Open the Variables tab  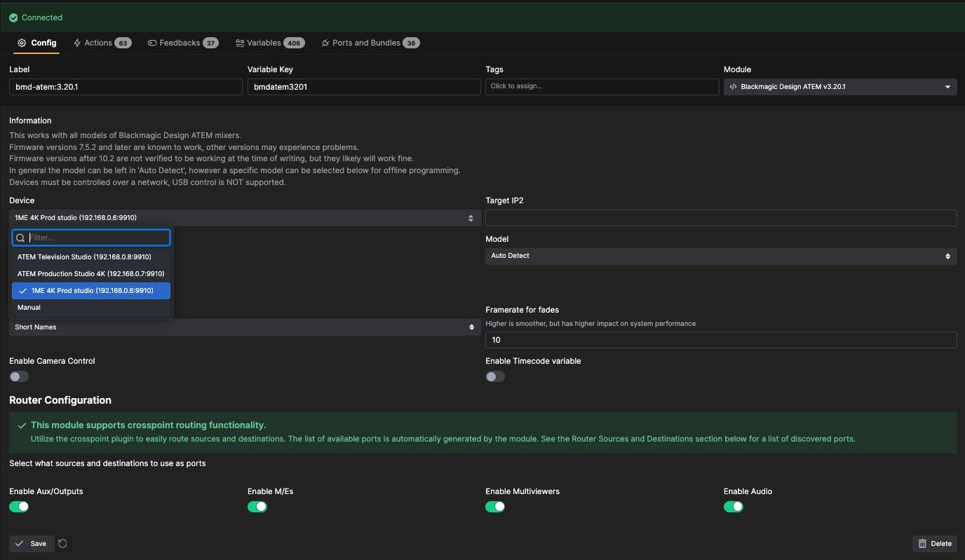coord(270,43)
